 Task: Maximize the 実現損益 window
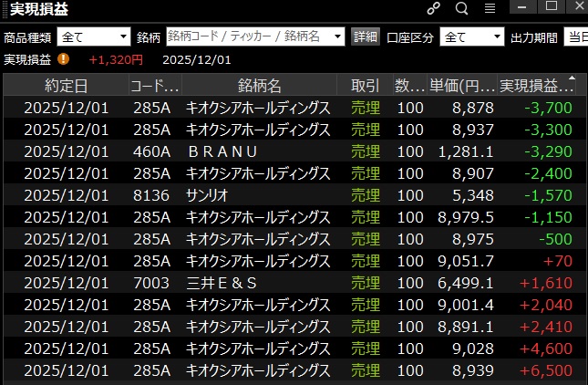(x=552, y=7)
